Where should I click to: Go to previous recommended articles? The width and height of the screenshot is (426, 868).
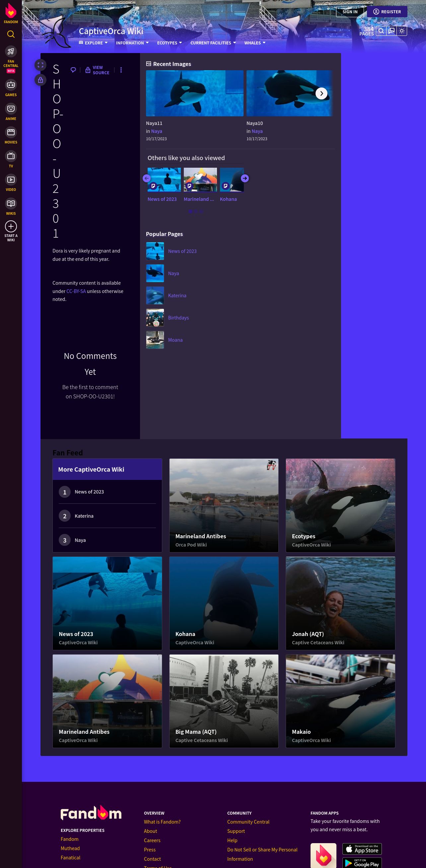point(146,178)
